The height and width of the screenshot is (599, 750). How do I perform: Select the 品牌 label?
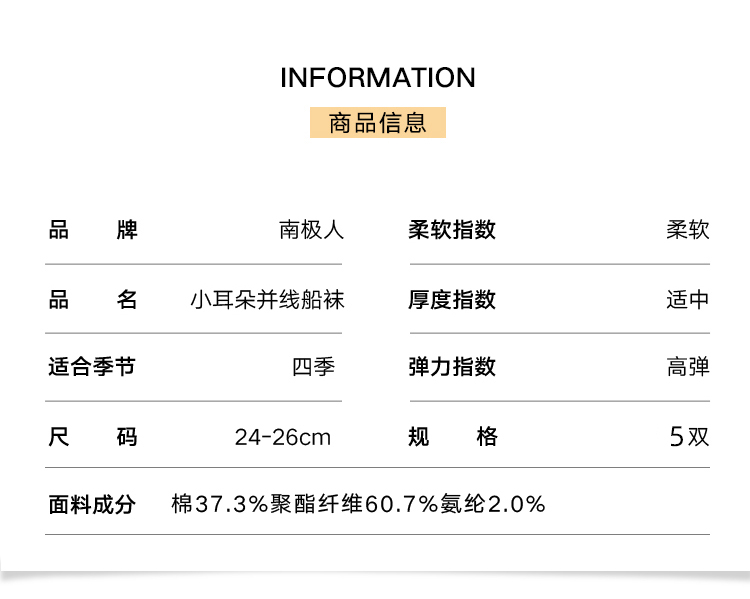93,230
